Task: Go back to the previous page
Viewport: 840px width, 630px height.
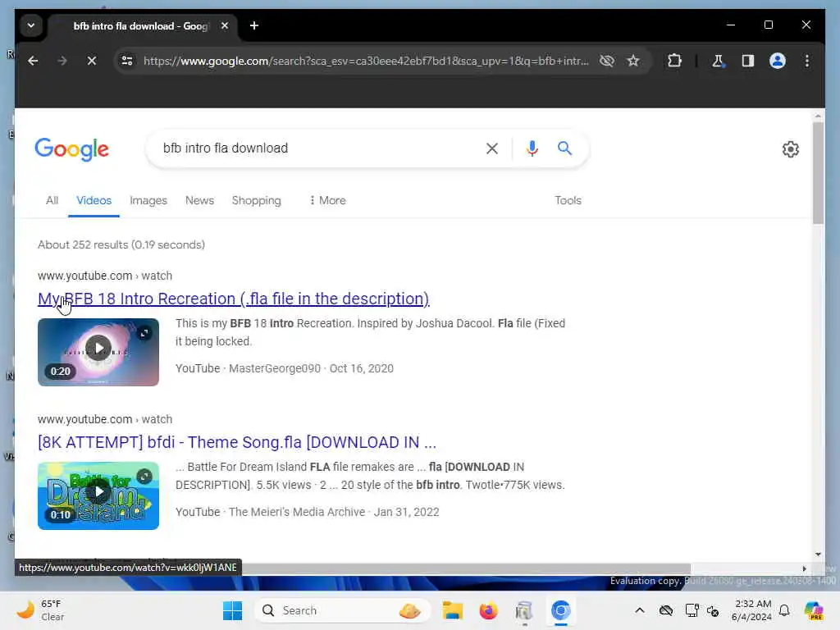Action: 33,61
